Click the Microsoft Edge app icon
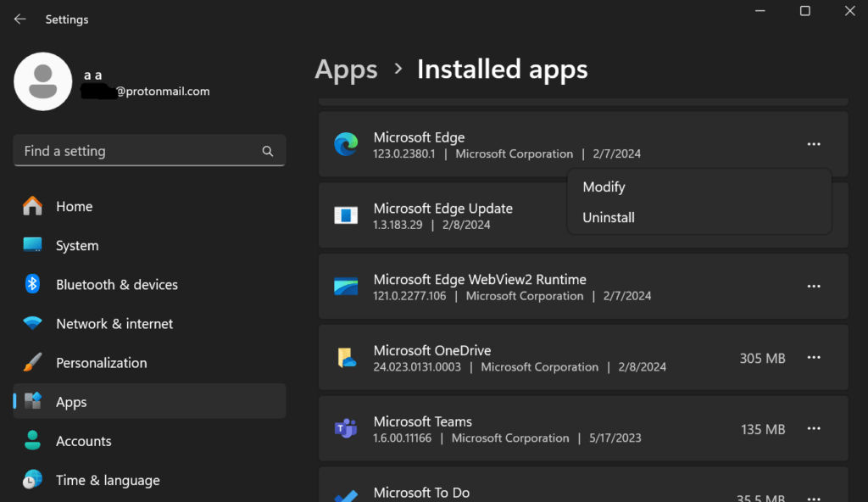 point(346,144)
